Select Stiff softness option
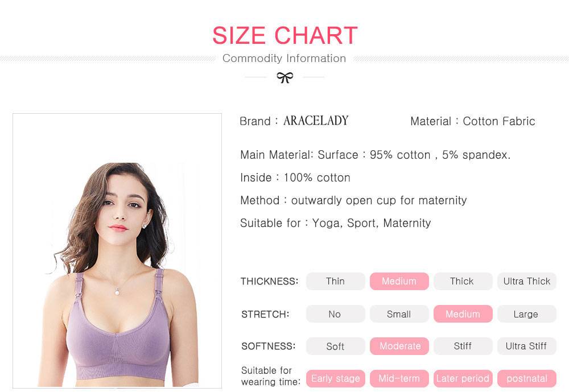The width and height of the screenshot is (569, 392). click(x=463, y=346)
